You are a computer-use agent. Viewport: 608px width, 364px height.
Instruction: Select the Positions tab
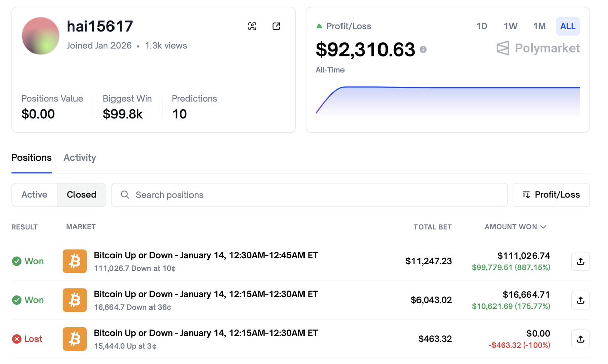tap(31, 158)
